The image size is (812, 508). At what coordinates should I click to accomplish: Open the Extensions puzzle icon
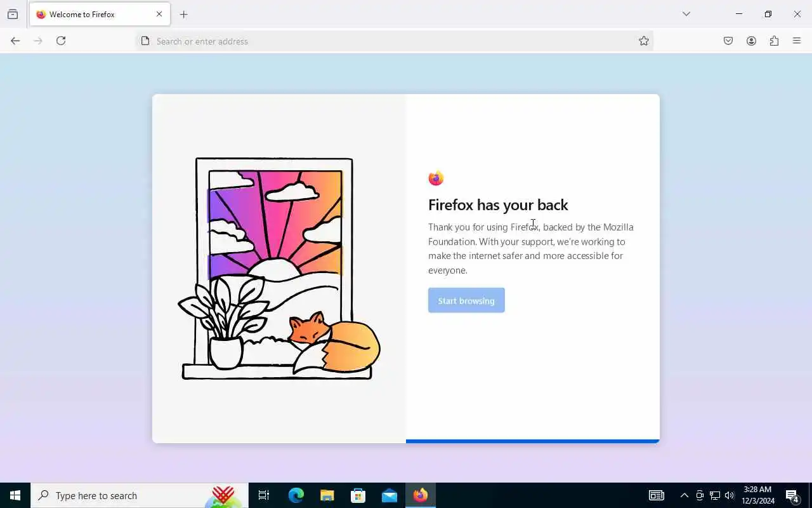click(774, 41)
